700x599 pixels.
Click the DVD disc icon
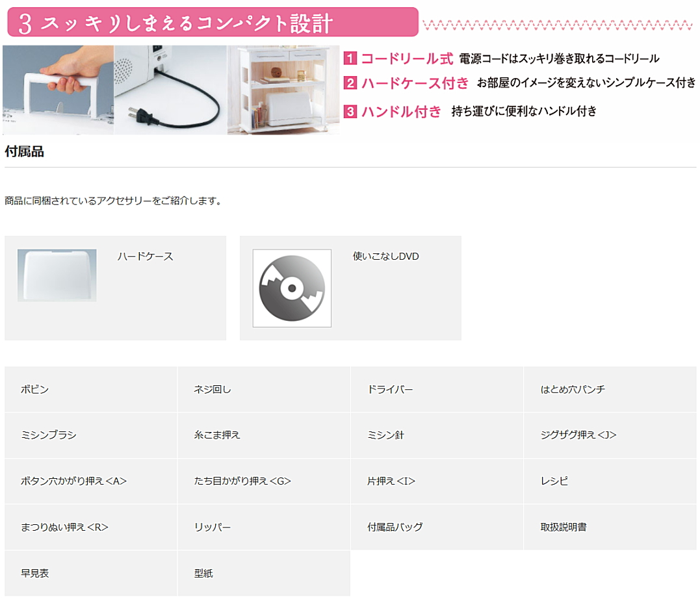(292, 288)
